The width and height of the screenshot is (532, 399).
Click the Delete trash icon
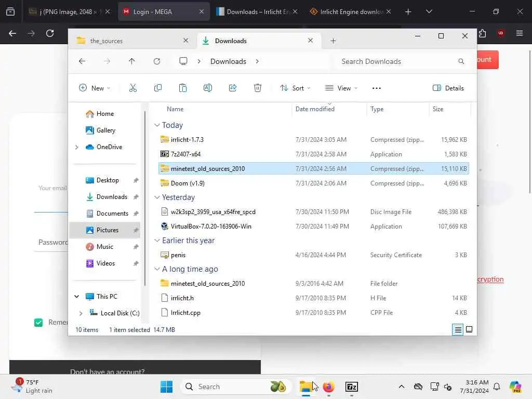[x=258, y=88]
